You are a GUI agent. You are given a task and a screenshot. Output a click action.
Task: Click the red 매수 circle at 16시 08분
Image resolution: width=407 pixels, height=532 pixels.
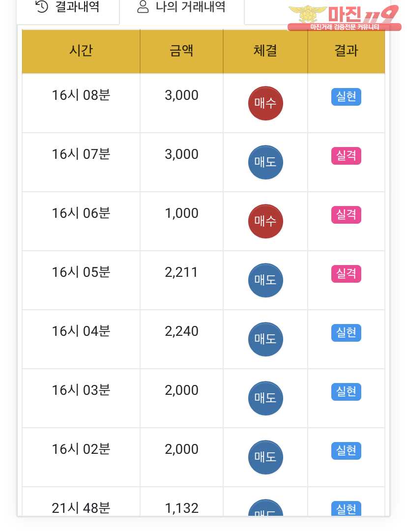click(265, 103)
